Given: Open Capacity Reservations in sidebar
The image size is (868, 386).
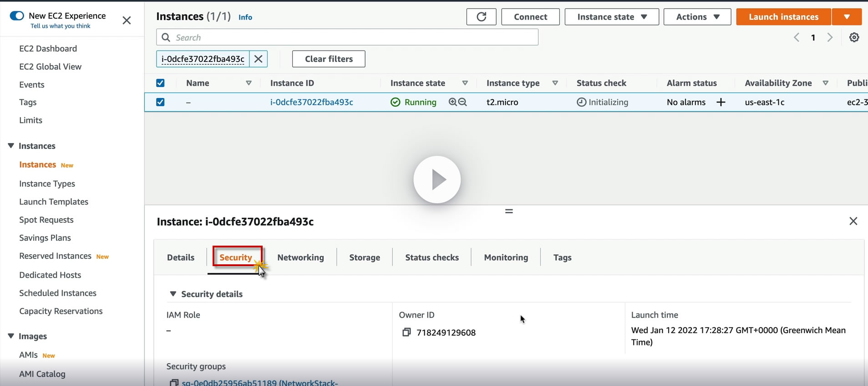Looking at the screenshot, I should pyautogui.click(x=61, y=311).
